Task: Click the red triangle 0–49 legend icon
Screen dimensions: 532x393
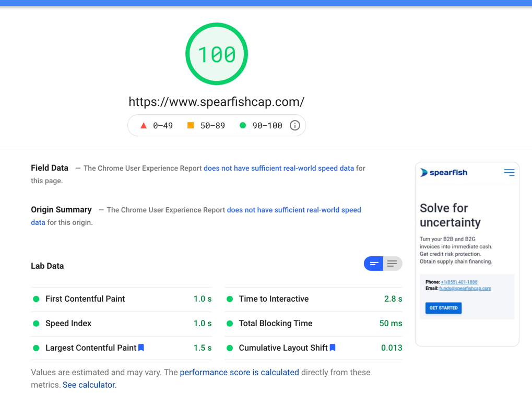Action: tap(144, 125)
